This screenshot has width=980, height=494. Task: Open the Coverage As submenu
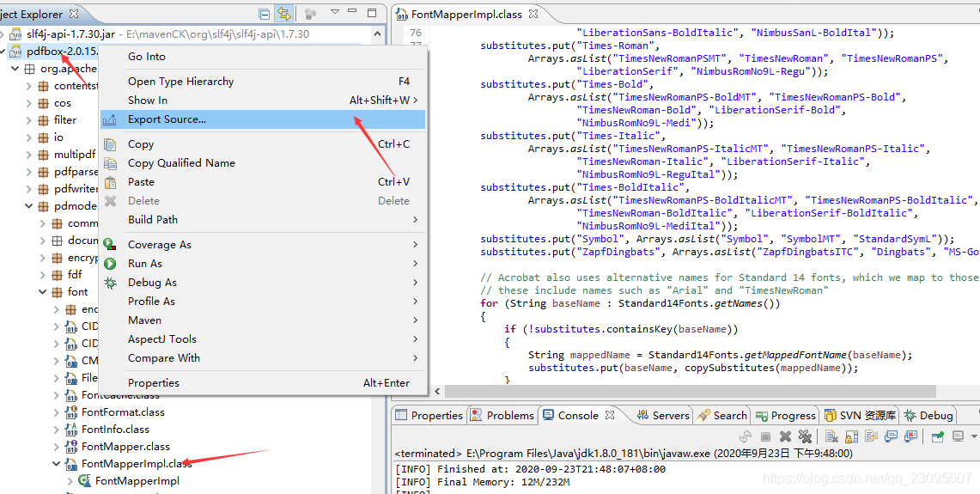tap(263, 245)
